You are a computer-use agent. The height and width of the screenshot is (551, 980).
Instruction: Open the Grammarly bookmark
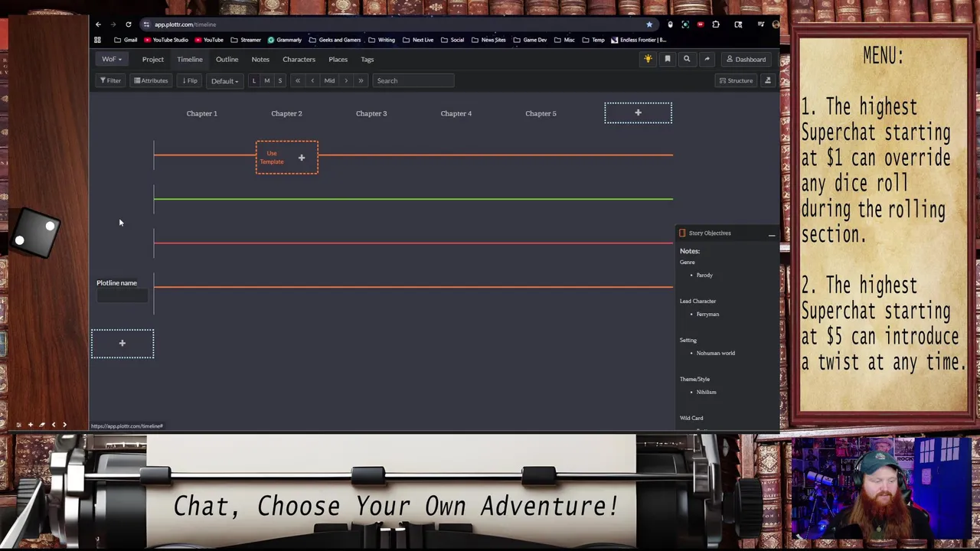pos(285,40)
